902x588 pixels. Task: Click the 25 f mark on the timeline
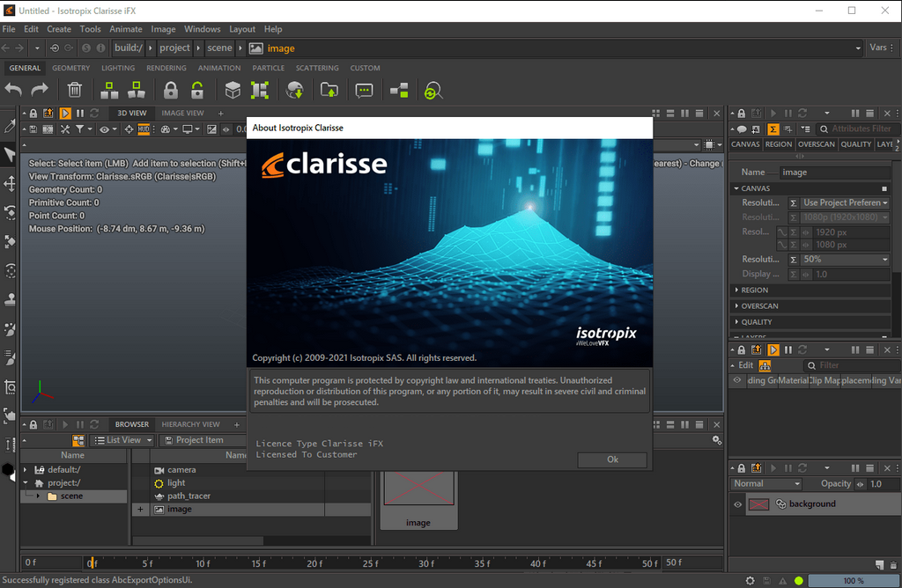point(371,563)
